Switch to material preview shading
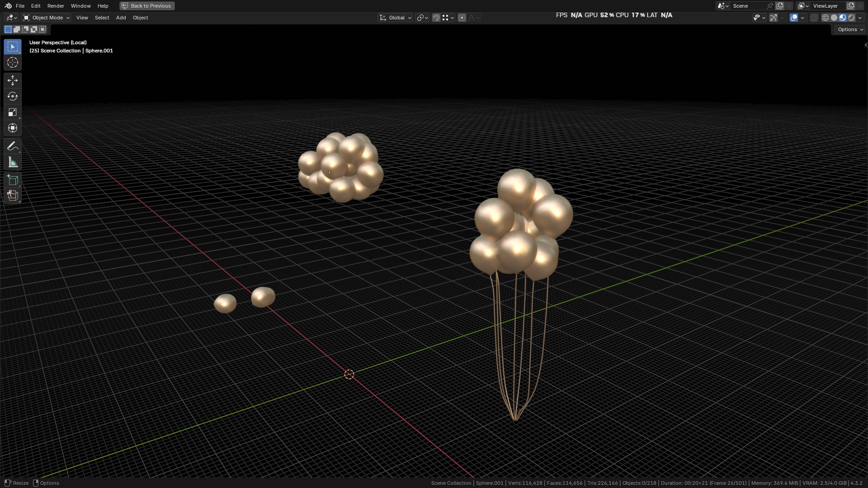 pos(843,18)
